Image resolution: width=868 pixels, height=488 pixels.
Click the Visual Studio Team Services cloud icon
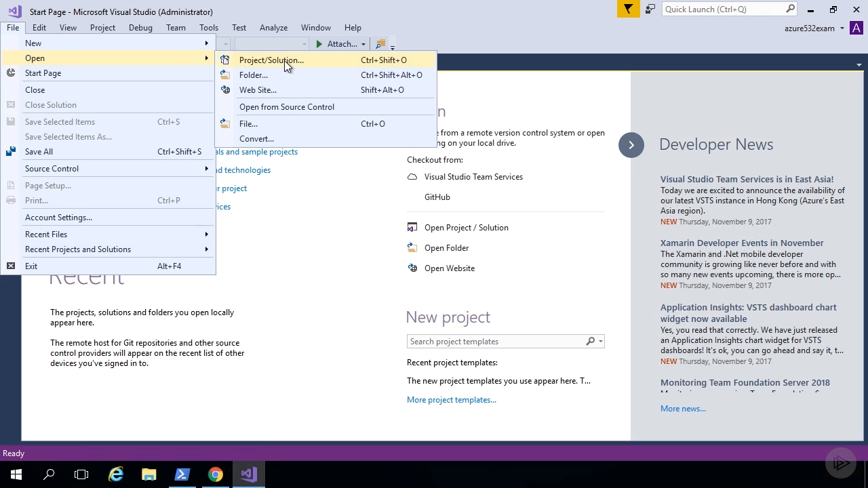(412, 177)
